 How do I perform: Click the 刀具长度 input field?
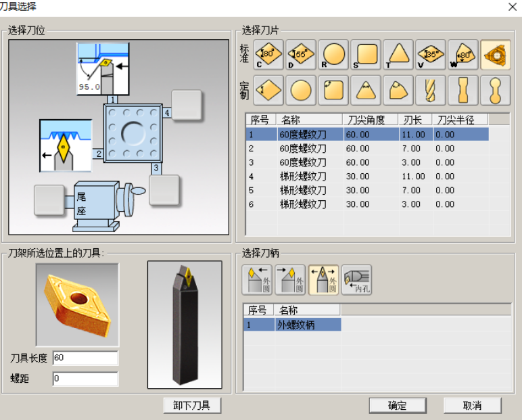[x=85, y=358]
